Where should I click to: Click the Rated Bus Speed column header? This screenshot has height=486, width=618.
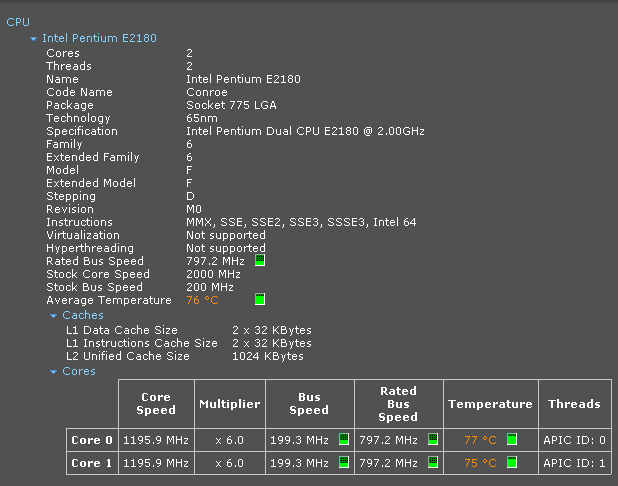(398, 404)
